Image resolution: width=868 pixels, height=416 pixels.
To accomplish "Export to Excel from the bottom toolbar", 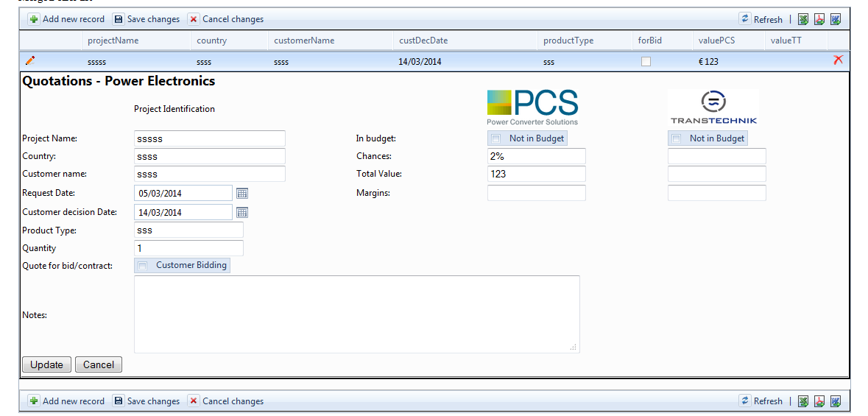I will [803, 401].
